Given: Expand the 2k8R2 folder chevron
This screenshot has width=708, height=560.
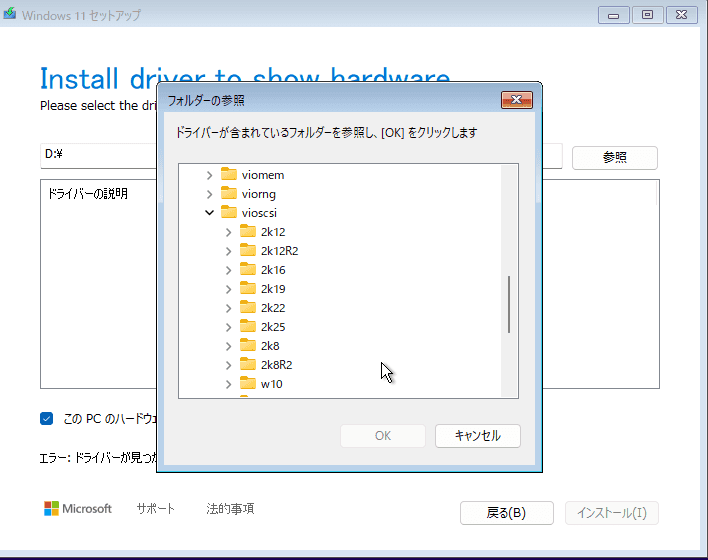Looking at the screenshot, I should pyautogui.click(x=228, y=365).
